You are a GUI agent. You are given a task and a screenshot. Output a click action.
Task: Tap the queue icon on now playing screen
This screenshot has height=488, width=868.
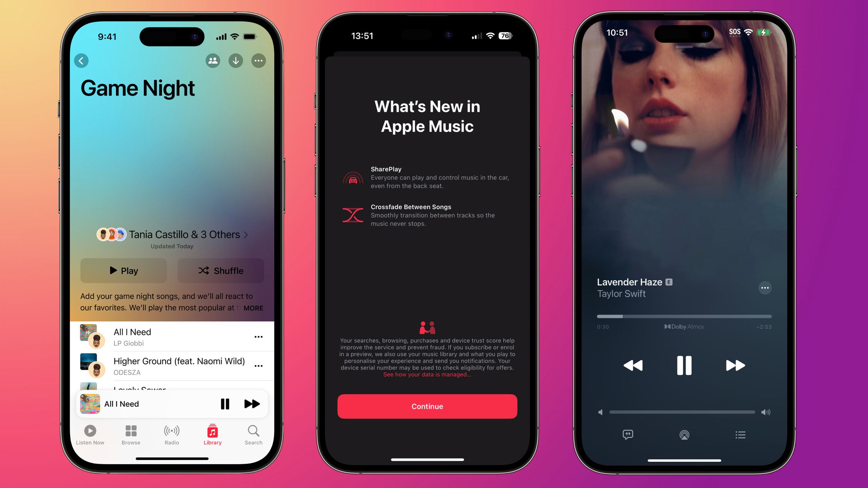[741, 435]
